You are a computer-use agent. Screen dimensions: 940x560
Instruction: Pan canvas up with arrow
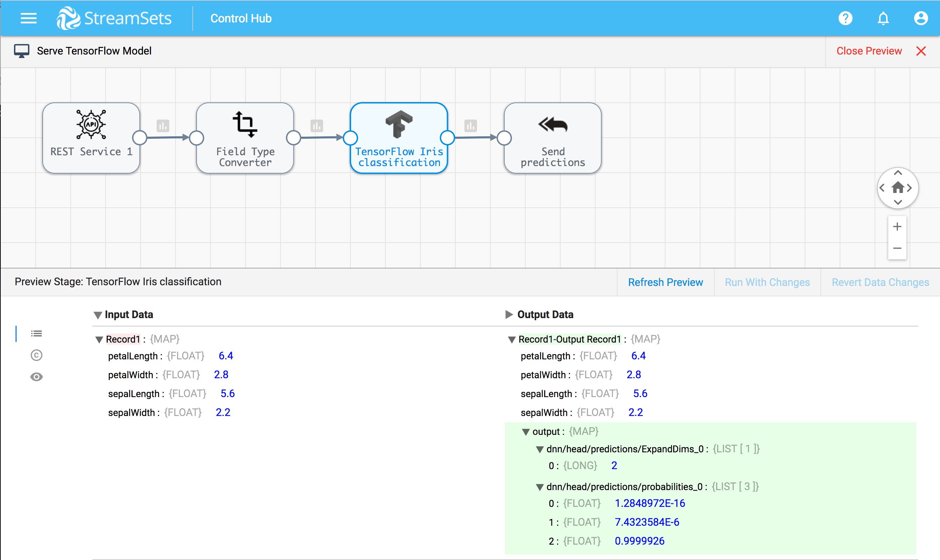(x=898, y=173)
